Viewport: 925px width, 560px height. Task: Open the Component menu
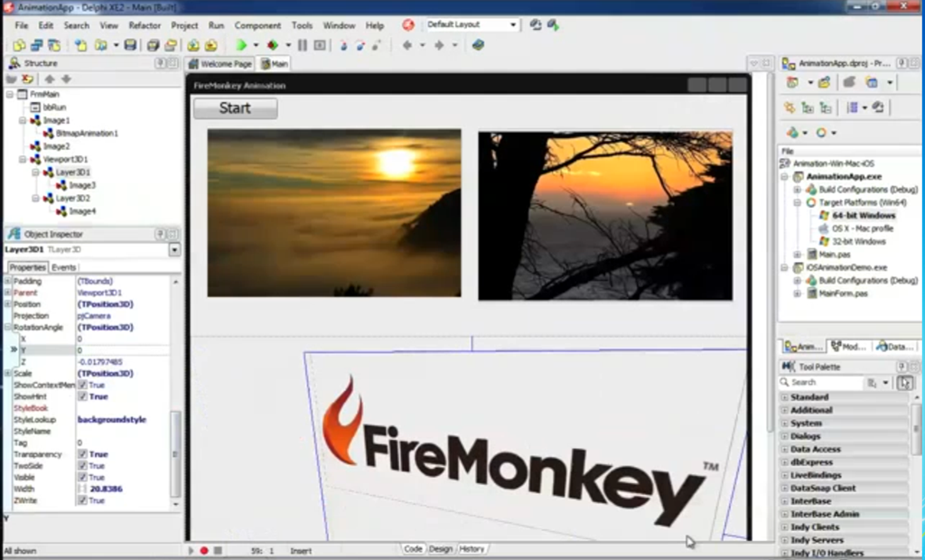[257, 25]
